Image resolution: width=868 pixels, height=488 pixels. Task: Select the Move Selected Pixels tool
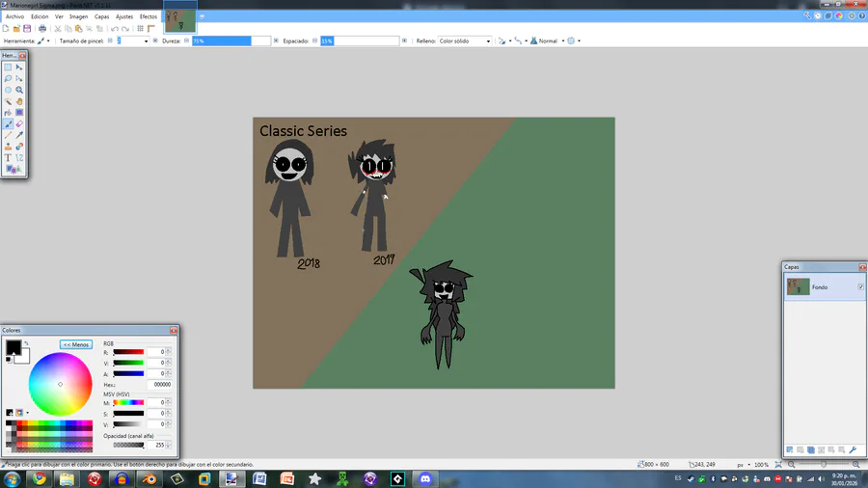[19, 67]
